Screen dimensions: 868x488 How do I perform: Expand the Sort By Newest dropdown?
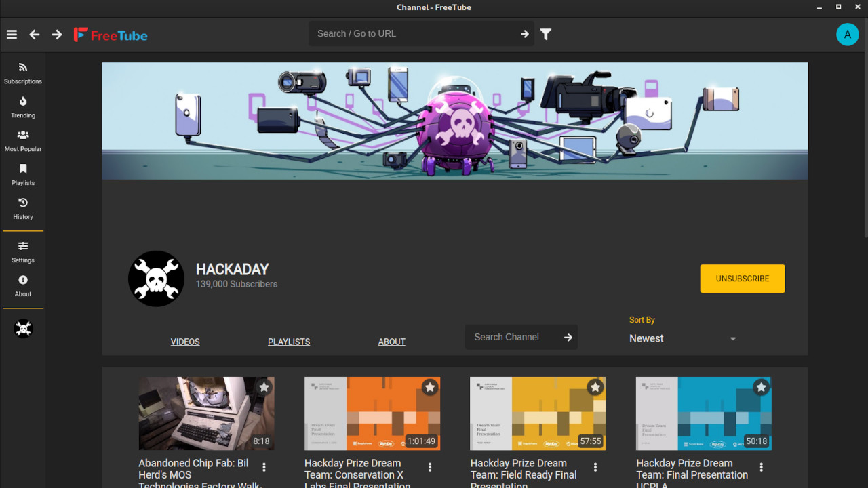(x=682, y=338)
